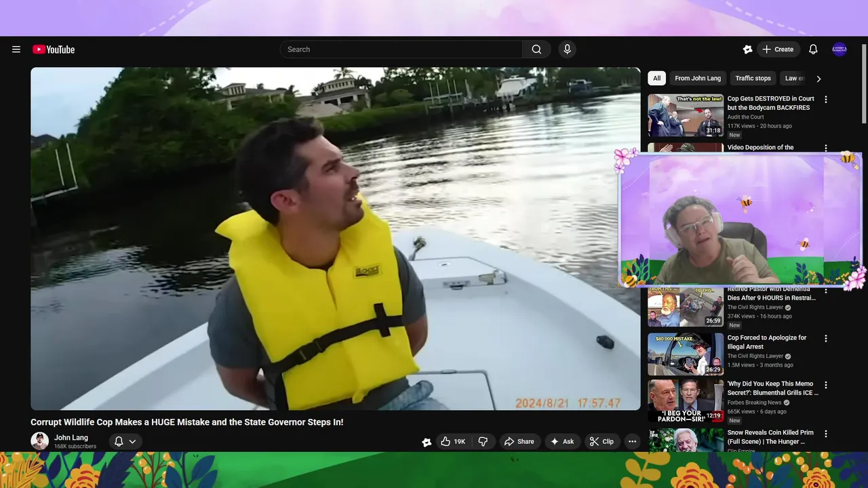Viewport: 868px width, 488px height.
Task: Open the Snow Reveals Coin thumbnail
Action: coord(686,440)
